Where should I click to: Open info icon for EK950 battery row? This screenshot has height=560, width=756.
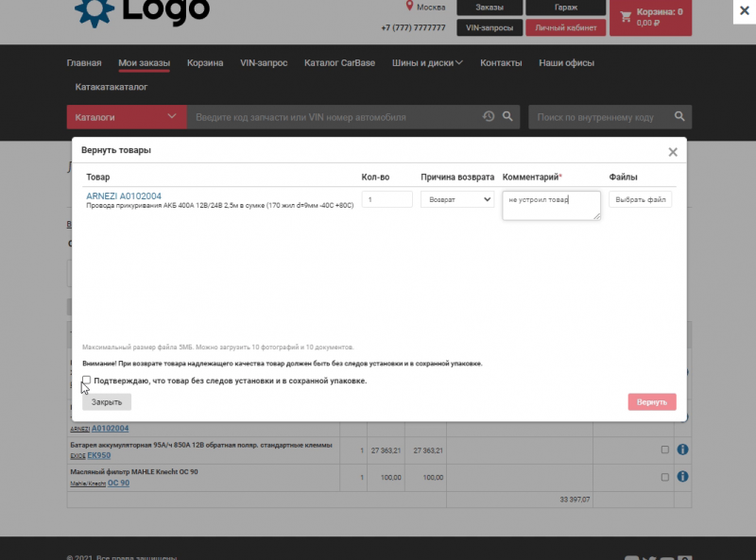[682, 450]
